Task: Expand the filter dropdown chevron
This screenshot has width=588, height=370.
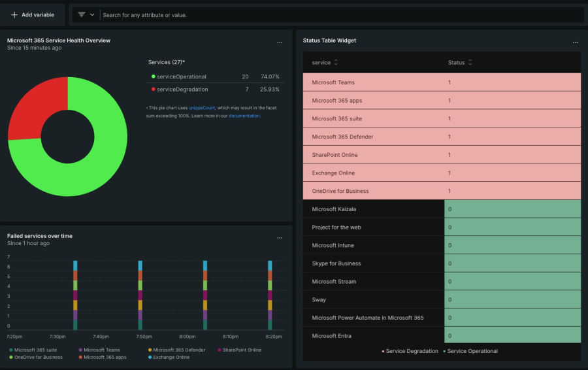Action: pos(92,14)
